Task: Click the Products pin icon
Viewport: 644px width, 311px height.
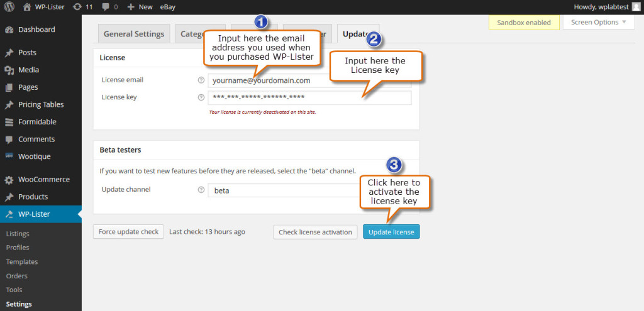Action: (x=9, y=197)
